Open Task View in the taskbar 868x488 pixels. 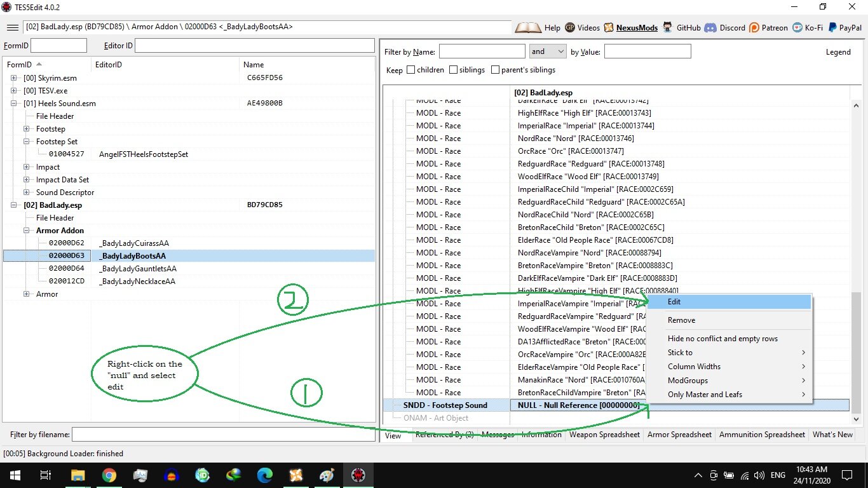[45, 475]
